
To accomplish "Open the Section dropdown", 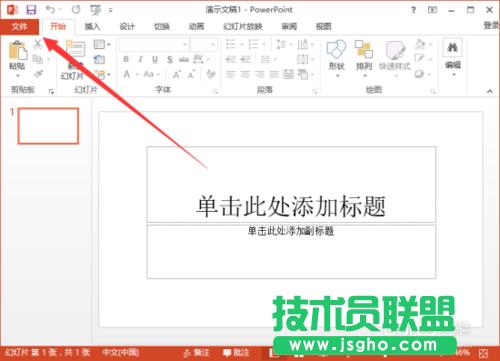I will [102, 75].
